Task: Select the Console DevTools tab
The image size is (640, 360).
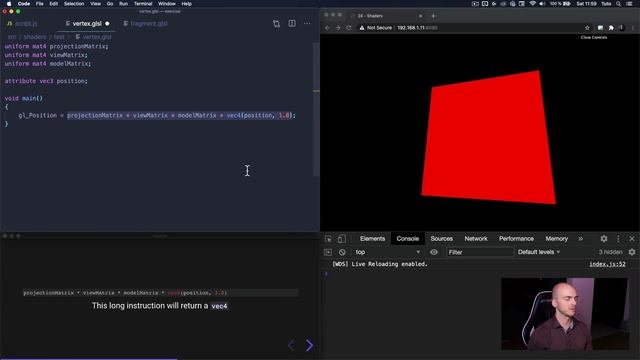Action: point(407,239)
